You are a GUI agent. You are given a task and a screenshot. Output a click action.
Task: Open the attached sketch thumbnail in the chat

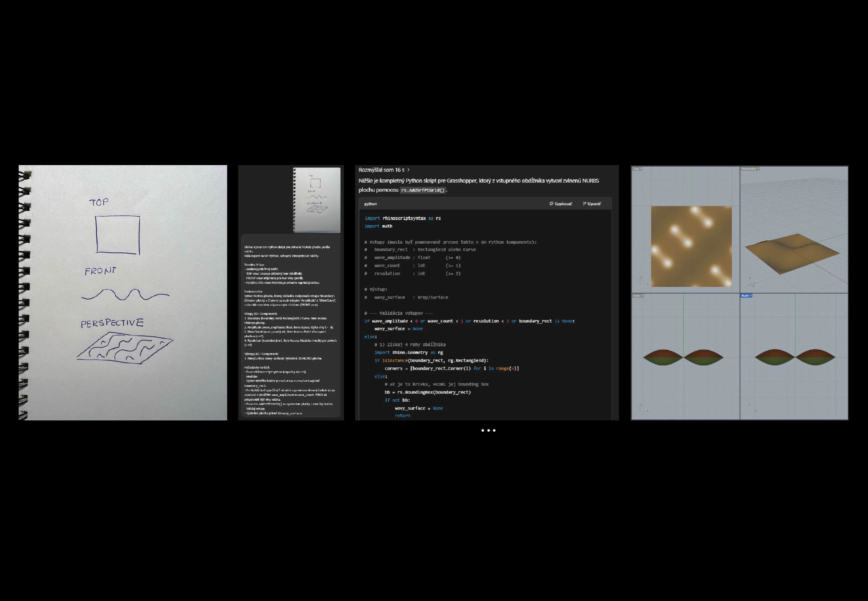[x=316, y=200]
